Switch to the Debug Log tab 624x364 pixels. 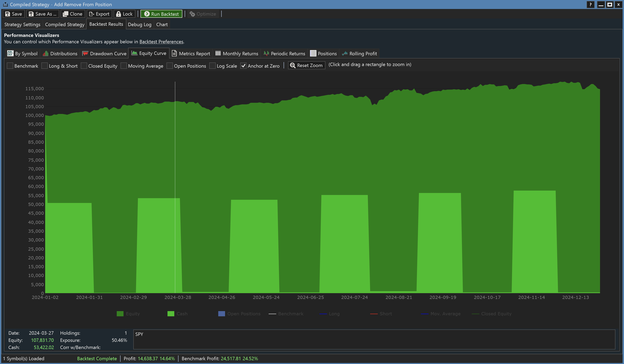[x=139, y=25]
